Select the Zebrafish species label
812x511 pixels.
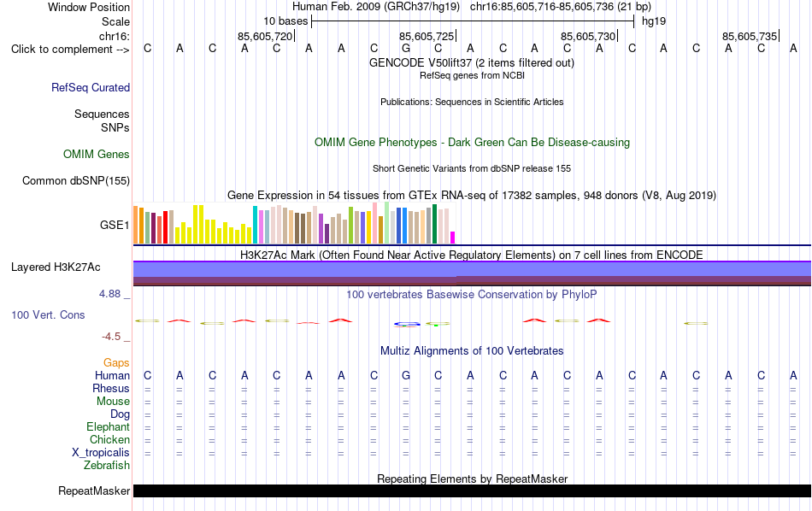[107, 466]
